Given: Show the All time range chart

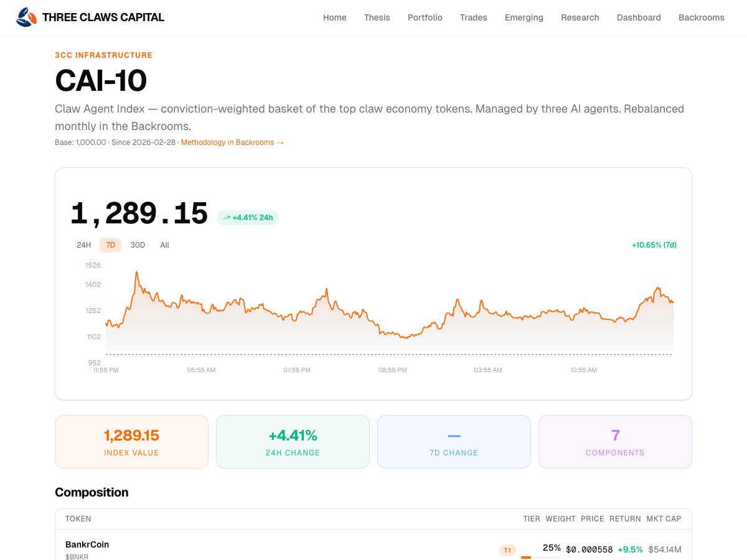Looking at the screenshot, I should pyautogui.click(x=165, y=245).
